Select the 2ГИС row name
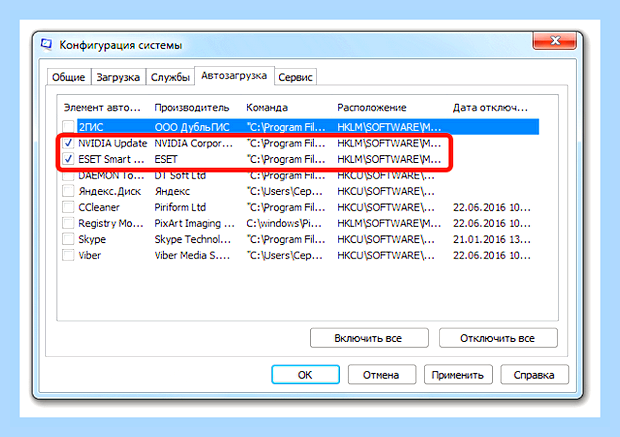This screenshot has height=437, width=620. [91, 127]
